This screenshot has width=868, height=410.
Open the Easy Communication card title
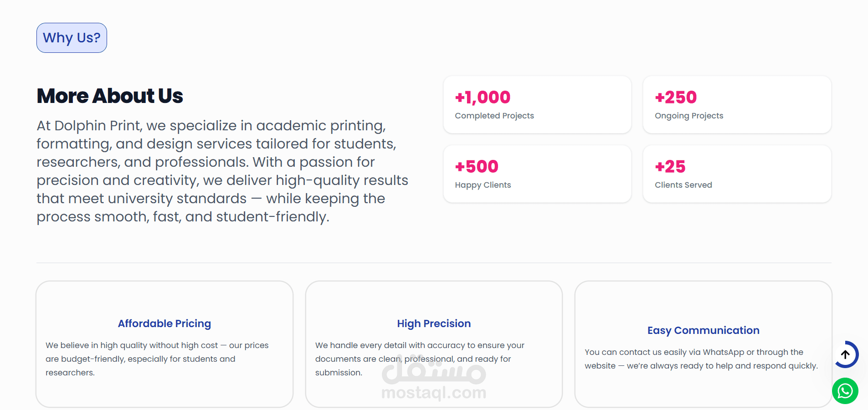pos(704,330)
